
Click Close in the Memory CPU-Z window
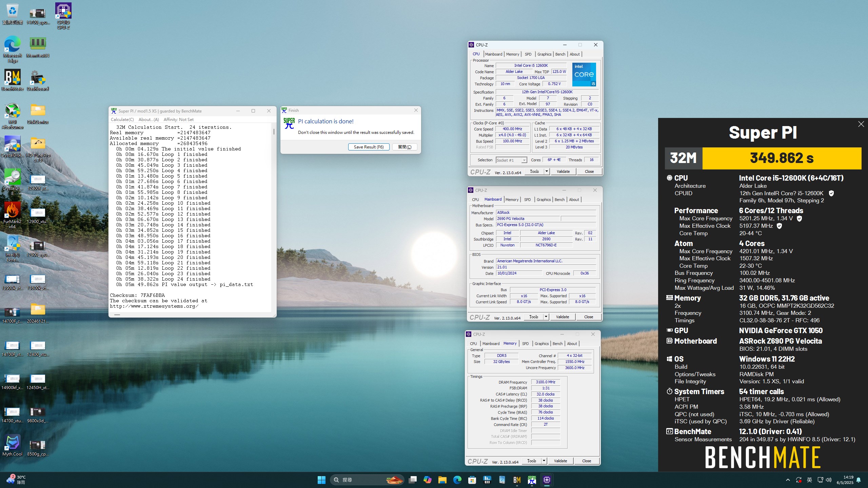point(587,461)
